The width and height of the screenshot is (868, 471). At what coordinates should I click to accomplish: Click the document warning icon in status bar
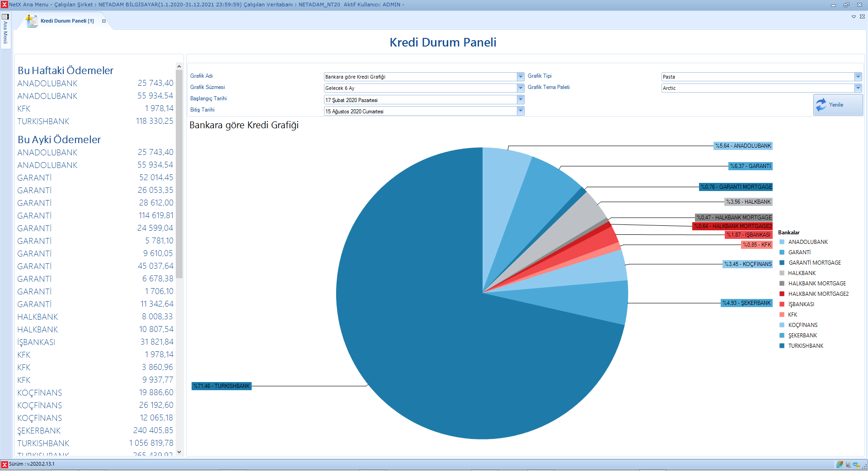[x=848, y=464]
